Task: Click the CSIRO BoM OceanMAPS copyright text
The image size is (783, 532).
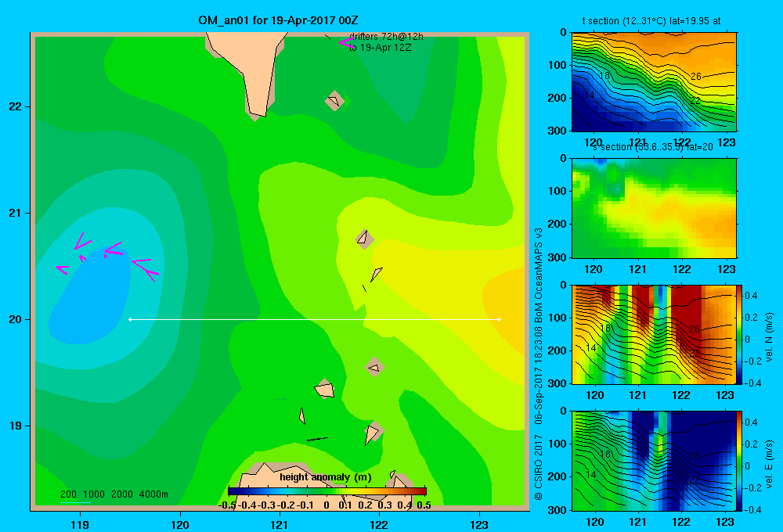Action: (539, 364)
